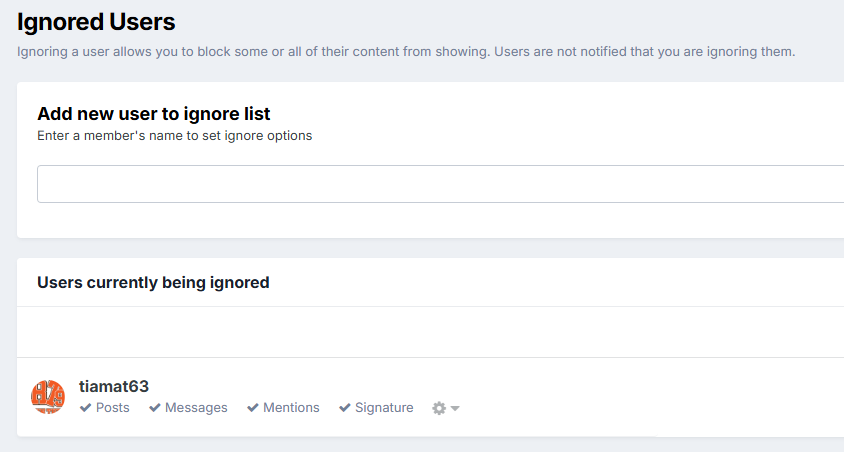844x452 pixels.
Task: Open the gear options menu for tiamat63
Action: 446,408
